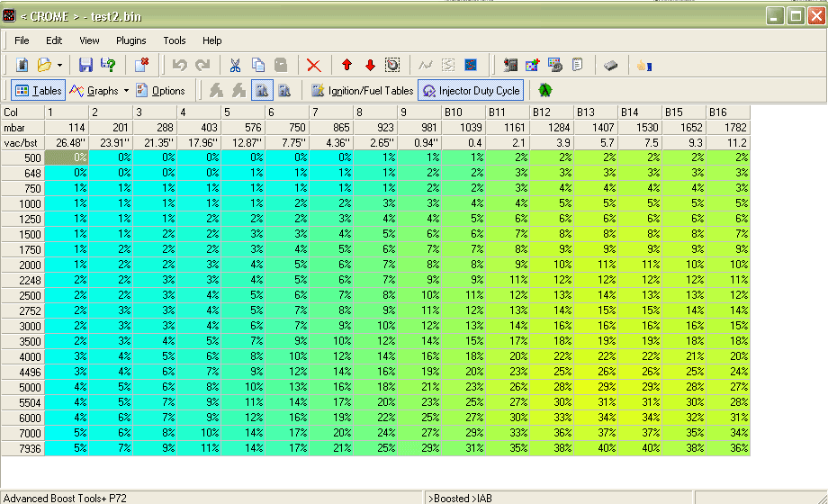828x504 pixels.
Task: Open the Plugins menu
Action: [x=130, y=40]
